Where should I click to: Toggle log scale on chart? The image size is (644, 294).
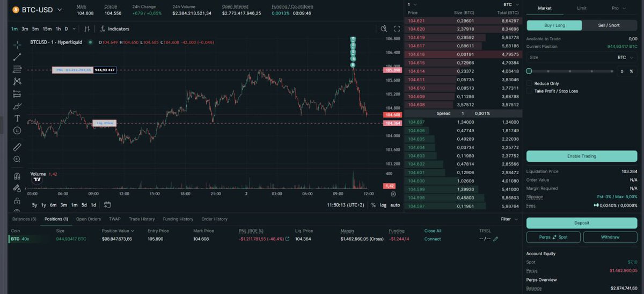383,205
